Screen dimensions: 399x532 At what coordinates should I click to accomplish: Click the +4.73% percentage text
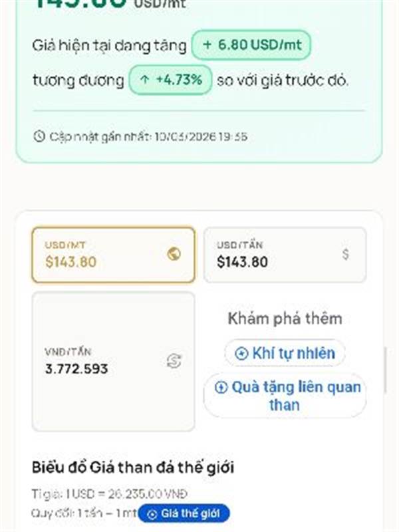(181, 80)
